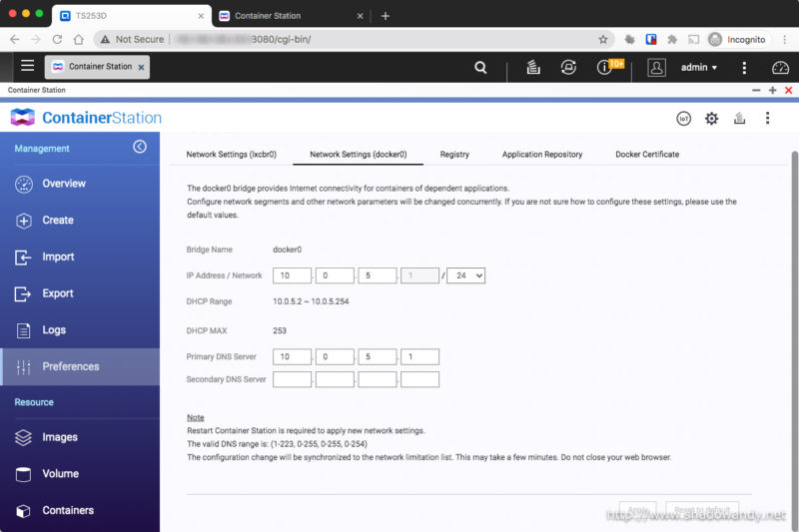Open background tasks stack icon
The width and height of the screenshot is (799, 532).
(533, 67)
